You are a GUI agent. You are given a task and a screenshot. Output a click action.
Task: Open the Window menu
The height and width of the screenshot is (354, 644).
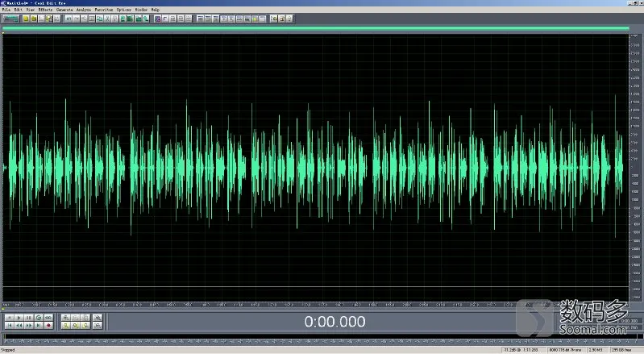coord(141,10)
